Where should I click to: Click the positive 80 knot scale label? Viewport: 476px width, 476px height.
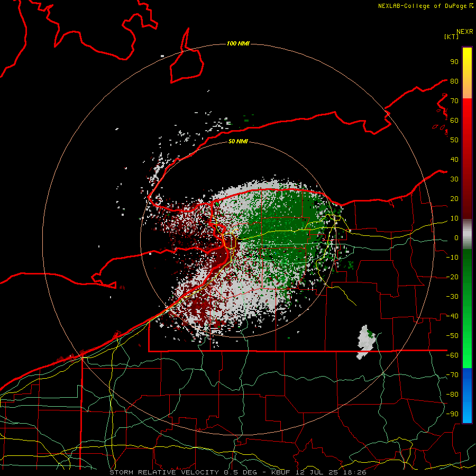click(454, 81)
